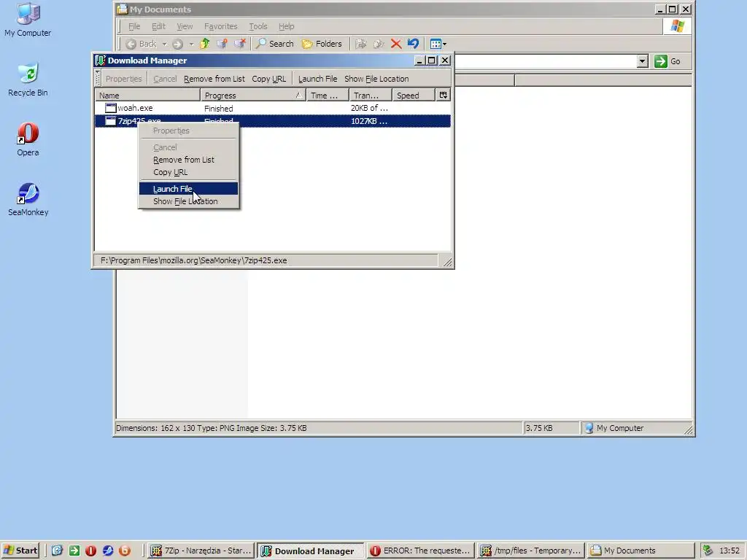Click the Finished status of woah.exe

219,109
